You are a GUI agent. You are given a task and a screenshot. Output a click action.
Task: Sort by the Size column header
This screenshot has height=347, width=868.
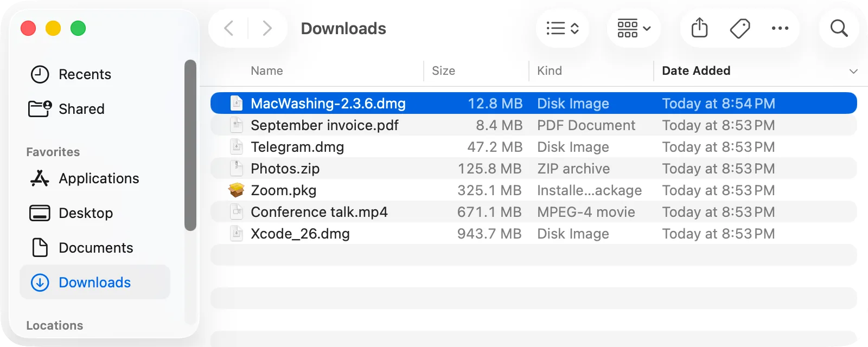point(443,70)
